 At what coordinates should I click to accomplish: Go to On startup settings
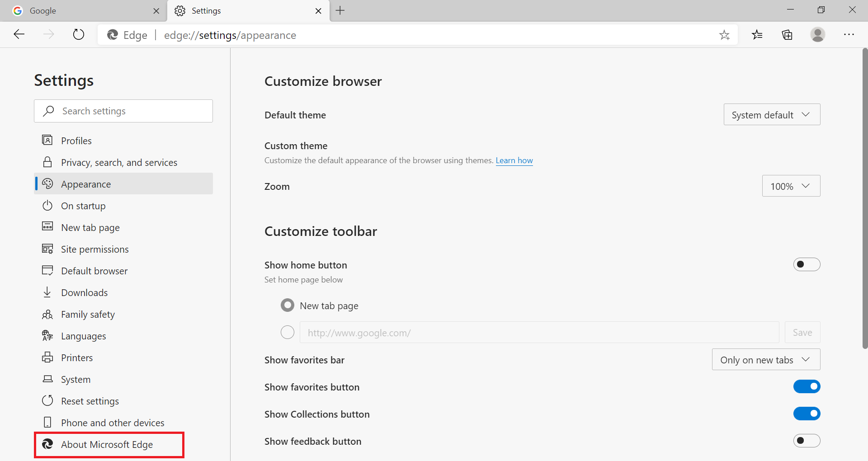coord(123,206)
